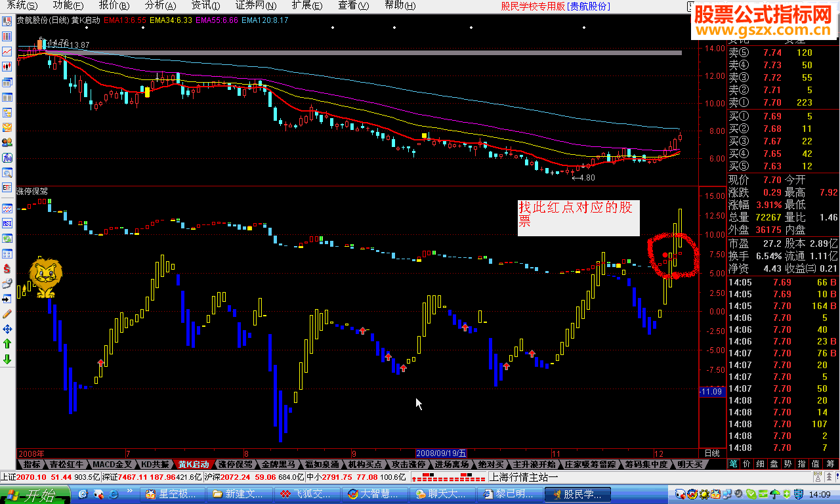Click the MACD wave indicator icon in left toolbar

pyautogui.click(x=7, y=209)
